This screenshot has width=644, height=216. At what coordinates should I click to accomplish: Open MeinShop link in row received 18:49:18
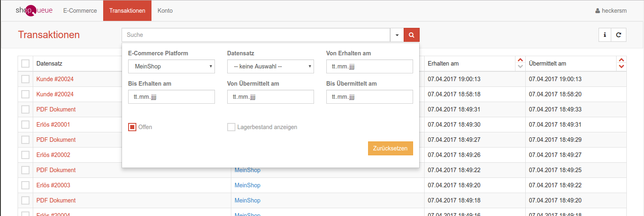[x=247, y=200]
